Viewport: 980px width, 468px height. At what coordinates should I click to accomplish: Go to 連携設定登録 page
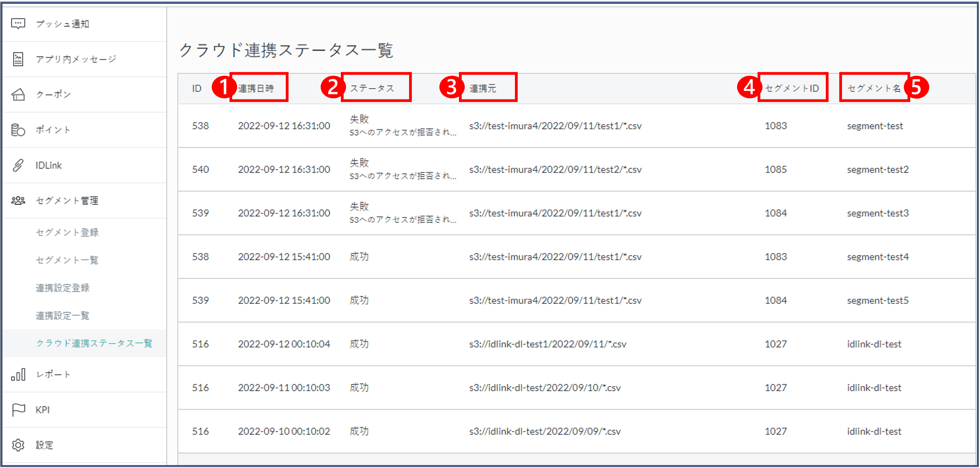62,288
